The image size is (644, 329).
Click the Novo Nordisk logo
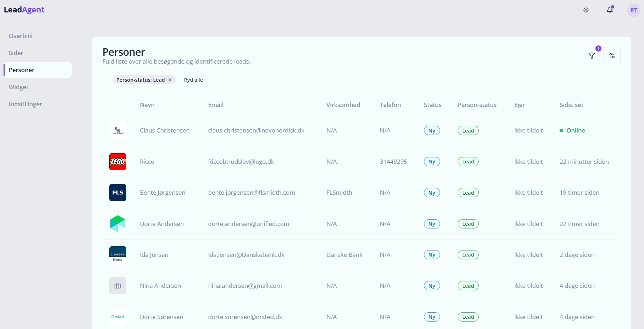(118, 130)
